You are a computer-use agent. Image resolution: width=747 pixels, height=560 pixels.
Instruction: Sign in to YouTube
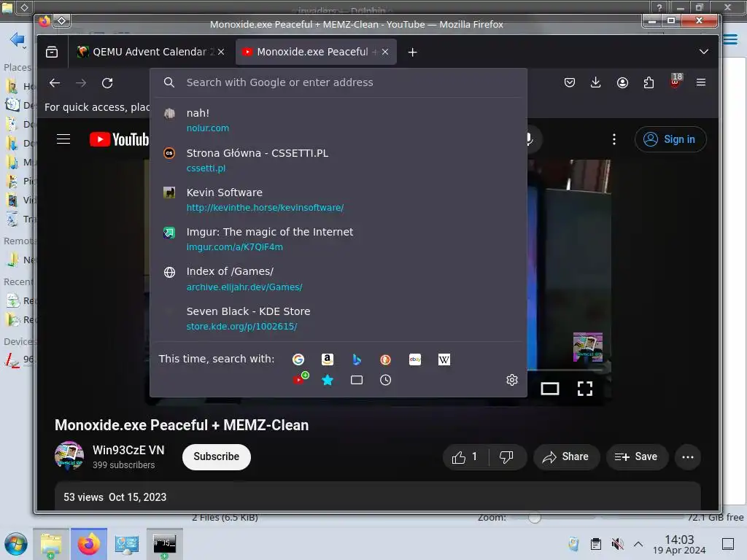(x=670, y=139)
